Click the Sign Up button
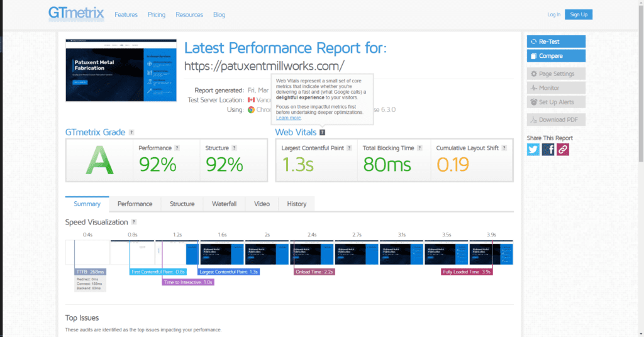The height and width of the screenshot is (337, 644). click(579, 14)
